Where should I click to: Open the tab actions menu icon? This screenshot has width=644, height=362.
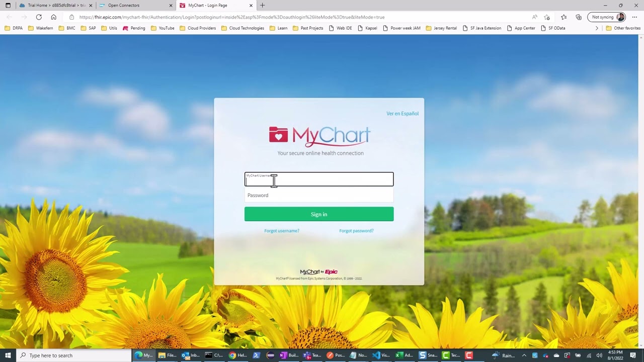[8, 6]
